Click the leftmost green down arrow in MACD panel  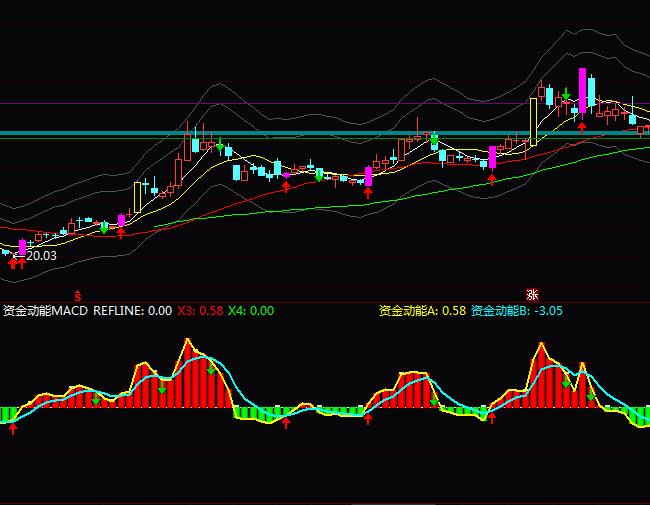(x=96, y=397)
